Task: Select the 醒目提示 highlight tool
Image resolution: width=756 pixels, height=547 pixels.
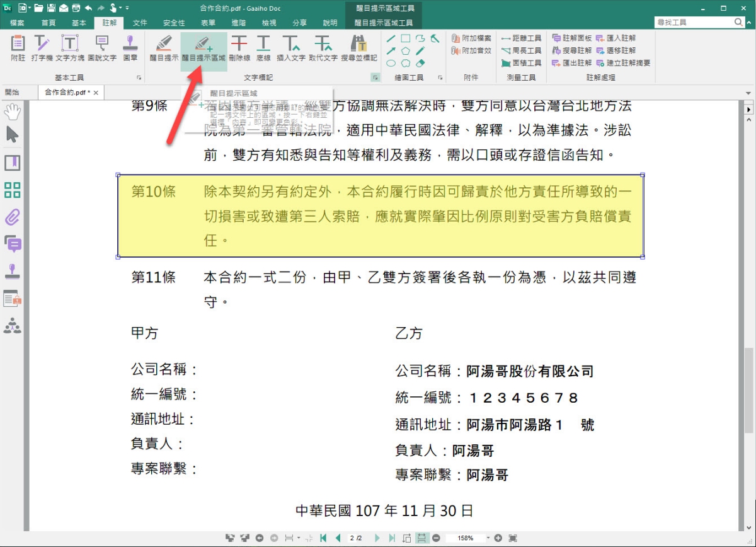Action: pyautogui.click(x=164, y=48)
